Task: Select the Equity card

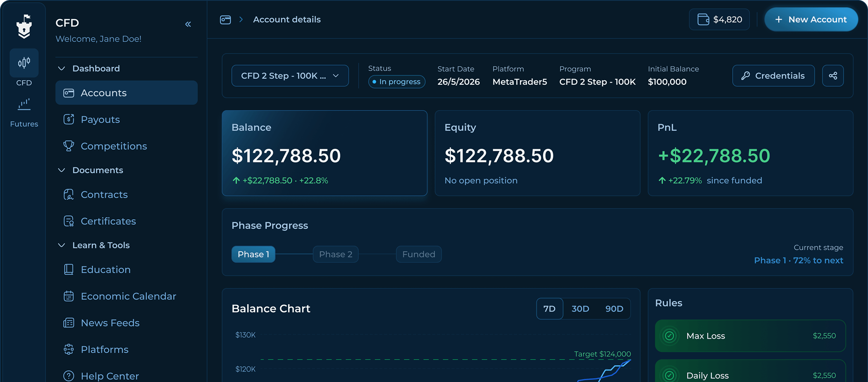Action: (x=537, y=153)
